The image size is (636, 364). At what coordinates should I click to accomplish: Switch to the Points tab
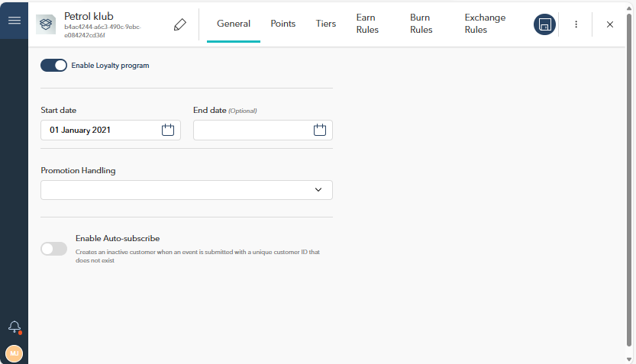(x=283, y=24)
